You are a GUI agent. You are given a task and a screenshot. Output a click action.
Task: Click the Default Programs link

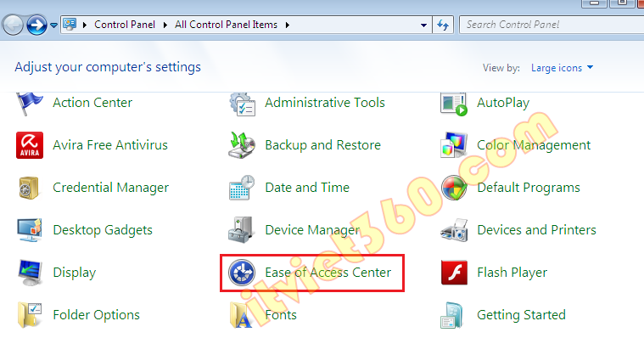[x=529, y=188]
